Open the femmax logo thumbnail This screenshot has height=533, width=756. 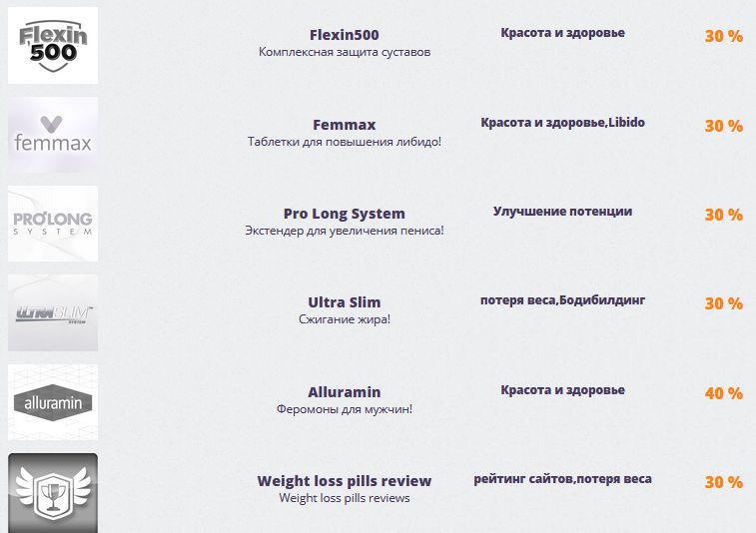point(53,135)
